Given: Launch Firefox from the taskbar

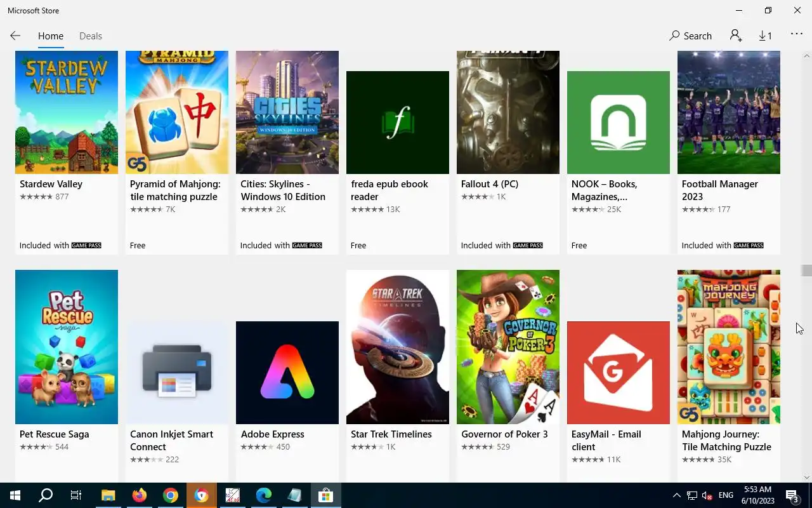Looking at the screenshot, I should pos(140,495).
